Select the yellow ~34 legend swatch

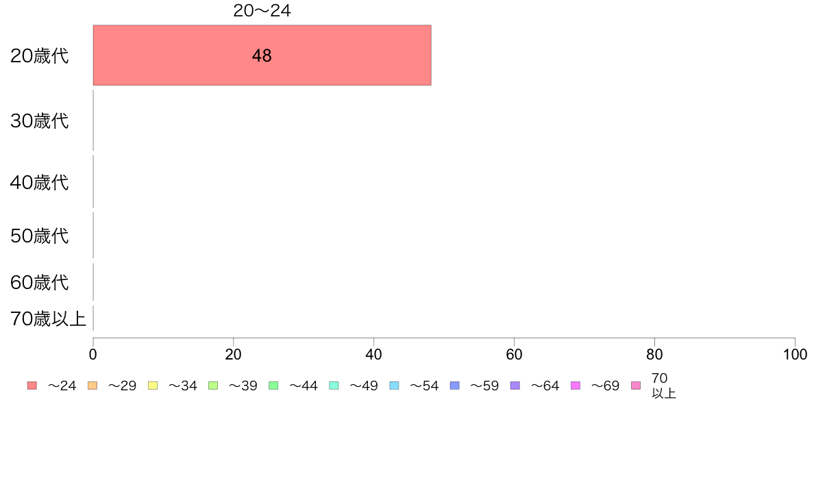pos(153,386)
